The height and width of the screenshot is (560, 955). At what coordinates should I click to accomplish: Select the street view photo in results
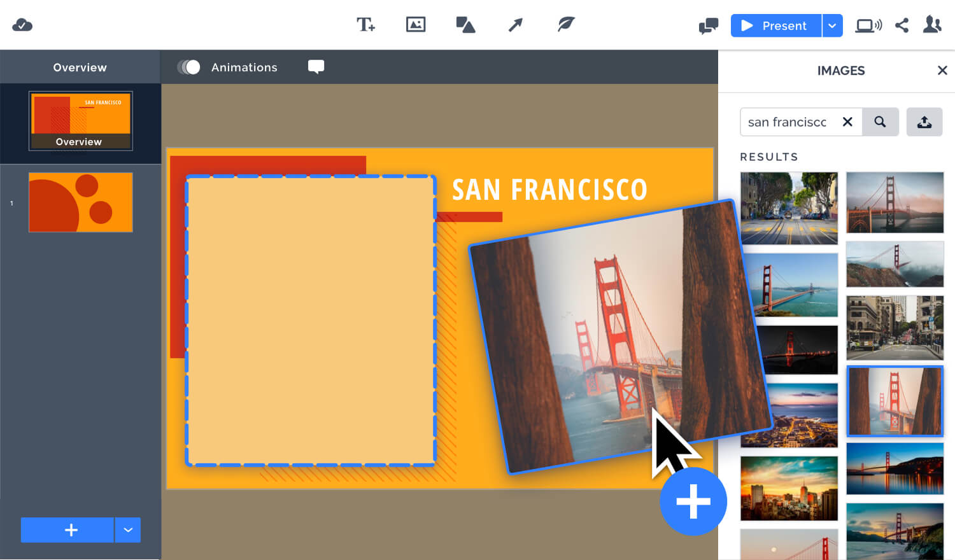click(x=789, y=202)
